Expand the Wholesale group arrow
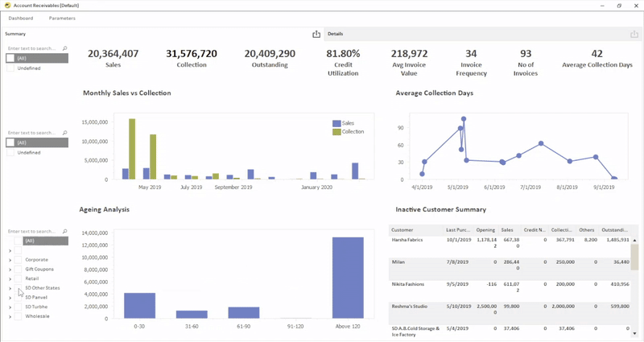Screen dimensions: 644x342 pyautogui.click(x=10, y=317)
